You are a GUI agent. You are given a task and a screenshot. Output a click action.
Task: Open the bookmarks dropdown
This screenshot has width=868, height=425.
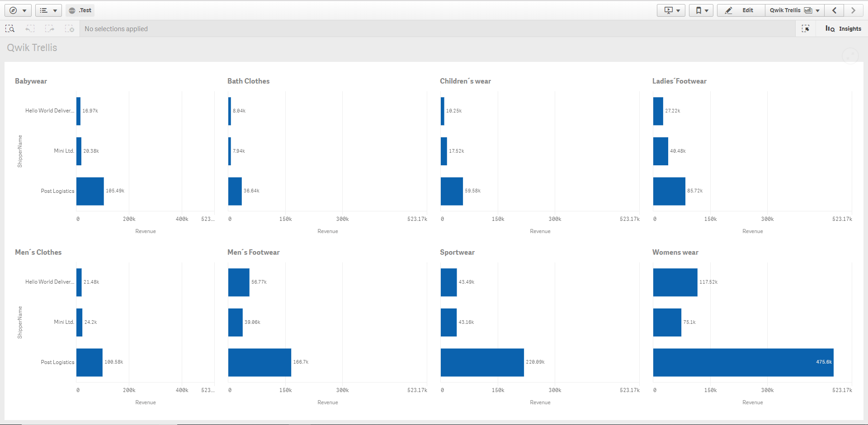pyautogui.click(x=701, y=10)
